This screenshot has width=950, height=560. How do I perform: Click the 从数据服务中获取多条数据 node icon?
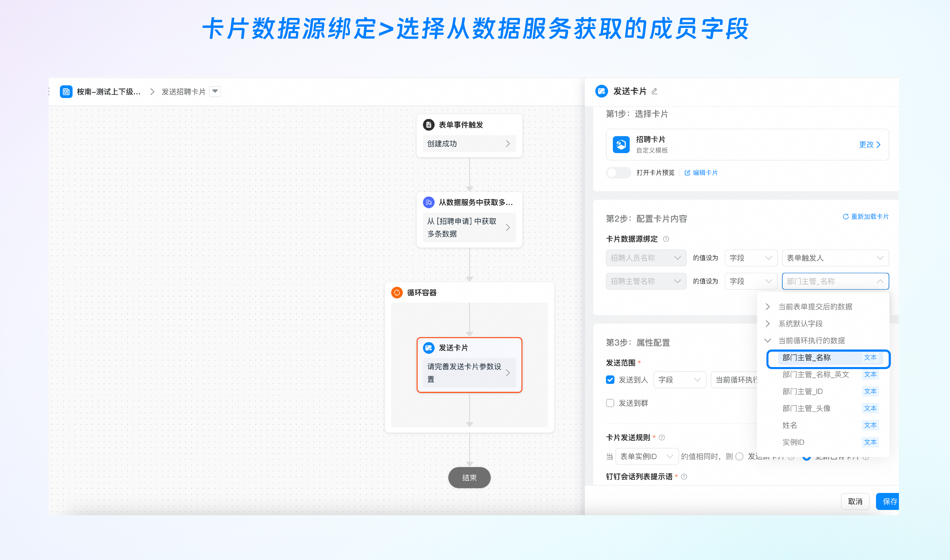428,202
